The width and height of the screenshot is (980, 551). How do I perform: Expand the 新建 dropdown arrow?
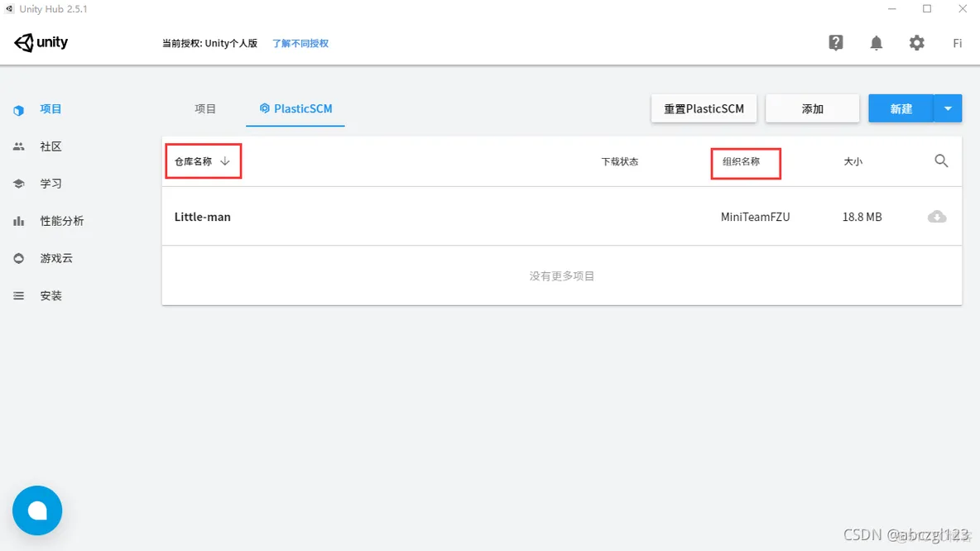point(948,108)
